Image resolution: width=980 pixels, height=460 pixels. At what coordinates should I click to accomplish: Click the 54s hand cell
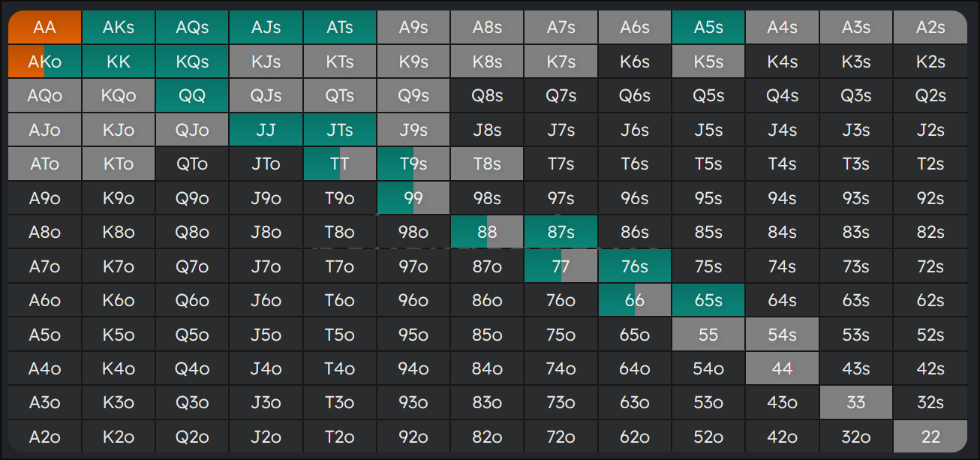(x=782, y=335)
